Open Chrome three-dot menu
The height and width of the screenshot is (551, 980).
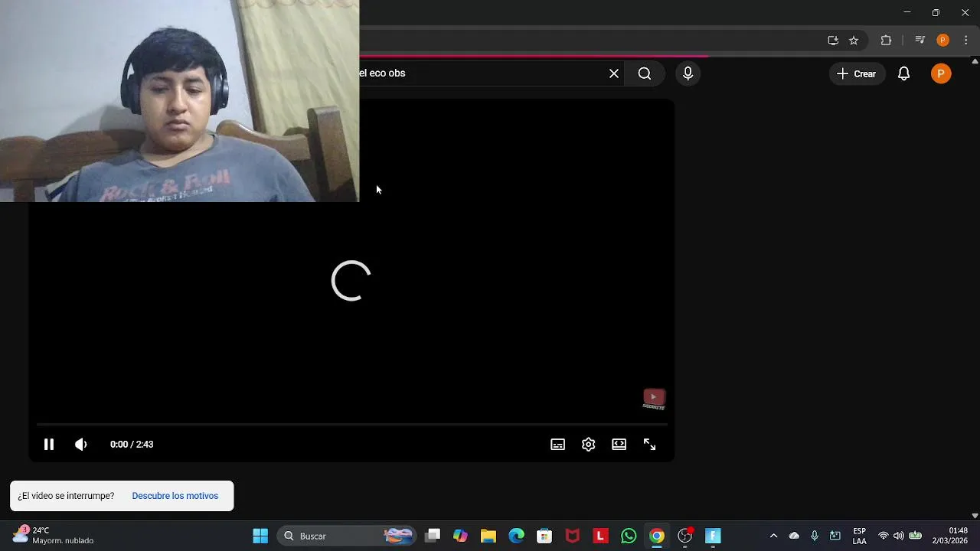pos(965,41)
